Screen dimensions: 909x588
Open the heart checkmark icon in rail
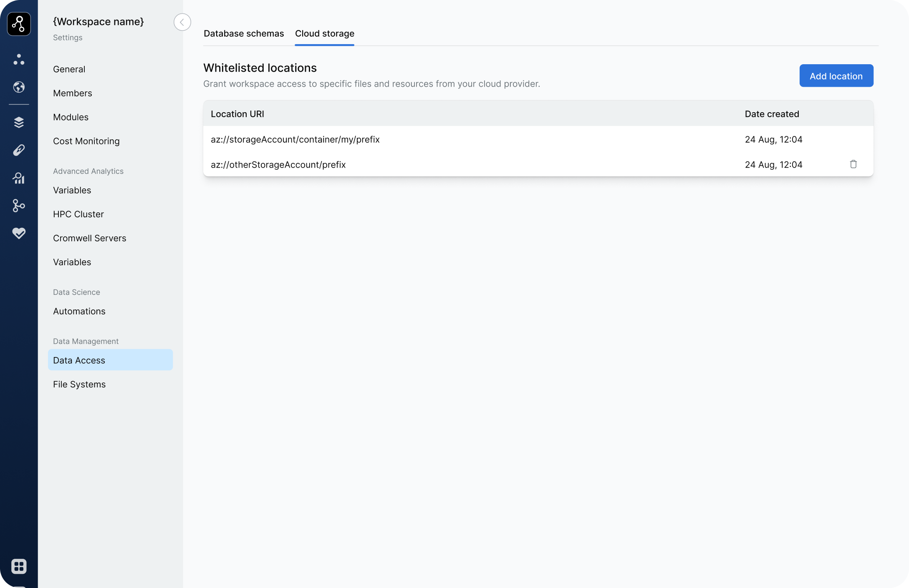(19, 233)
